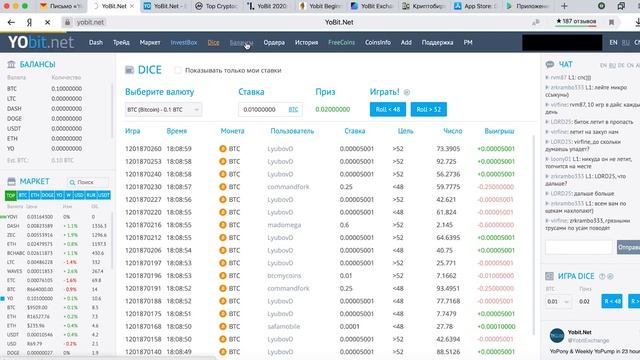
Task: Click Bitcoin coin icon in row 1201870260
Action: [x=223, y=149]
